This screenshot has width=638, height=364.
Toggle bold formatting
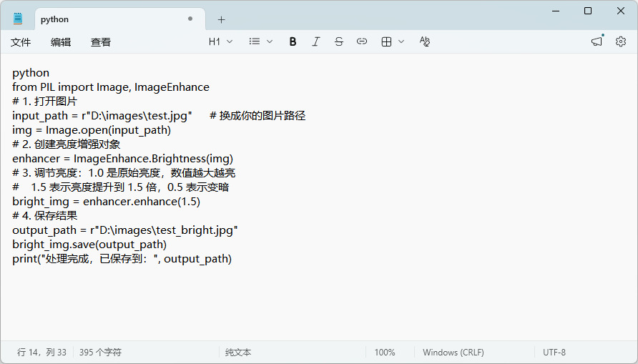[x=293, y=41]
